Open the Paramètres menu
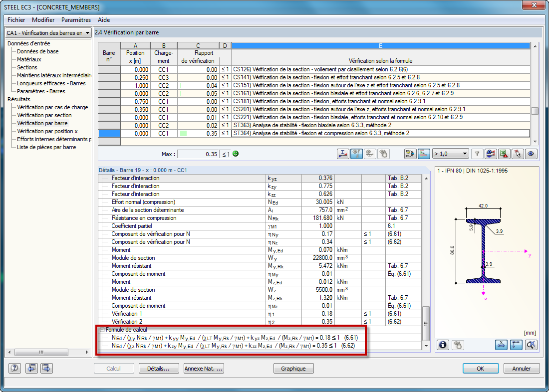The width and height of the screenshot is (549, 392). [75, 20]
